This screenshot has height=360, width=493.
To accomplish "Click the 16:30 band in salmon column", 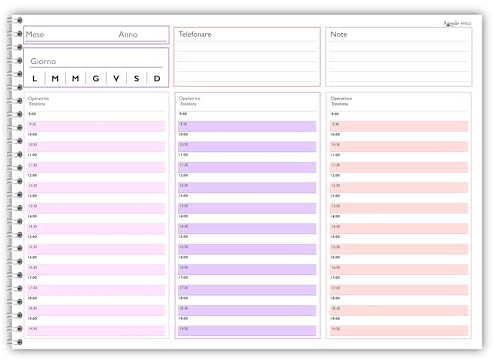I will click(399, 270).
